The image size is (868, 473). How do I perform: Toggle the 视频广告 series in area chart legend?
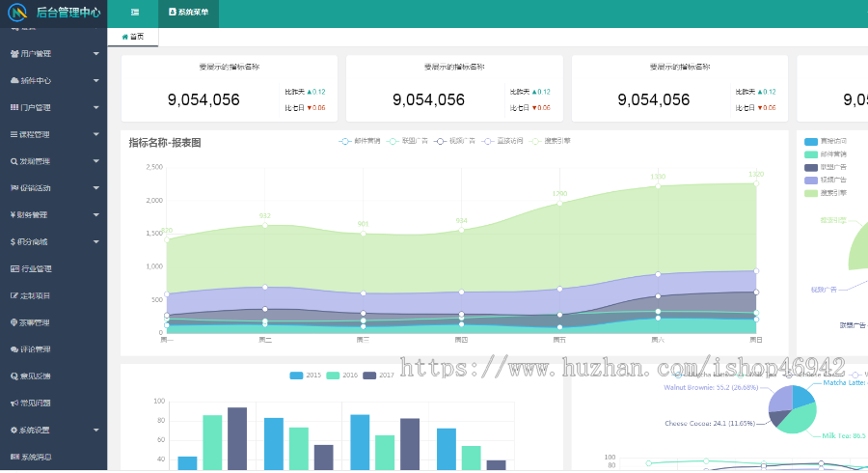point(454,141)
